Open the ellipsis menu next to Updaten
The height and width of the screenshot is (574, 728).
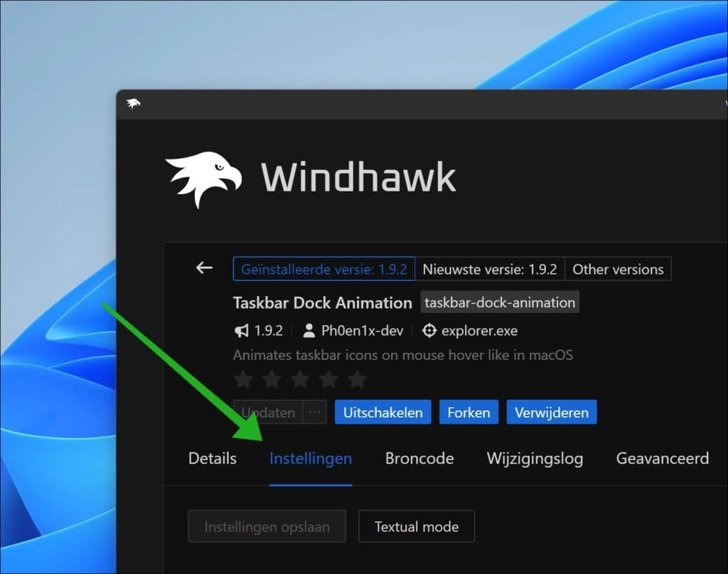tap(315, 412)
